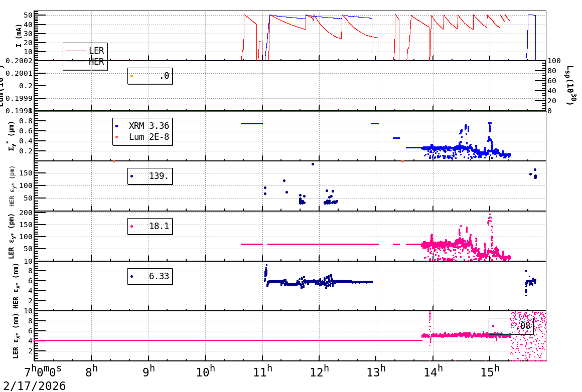
Task: Click the HER εy* (pm) y-axis title
Action: pos(13,186)
